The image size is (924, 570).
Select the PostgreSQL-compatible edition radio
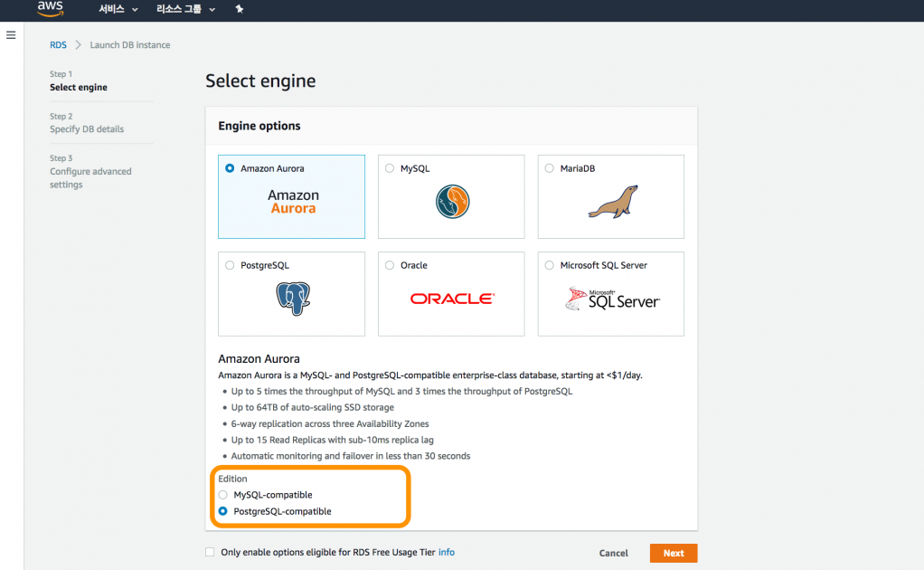click(223, 511)
